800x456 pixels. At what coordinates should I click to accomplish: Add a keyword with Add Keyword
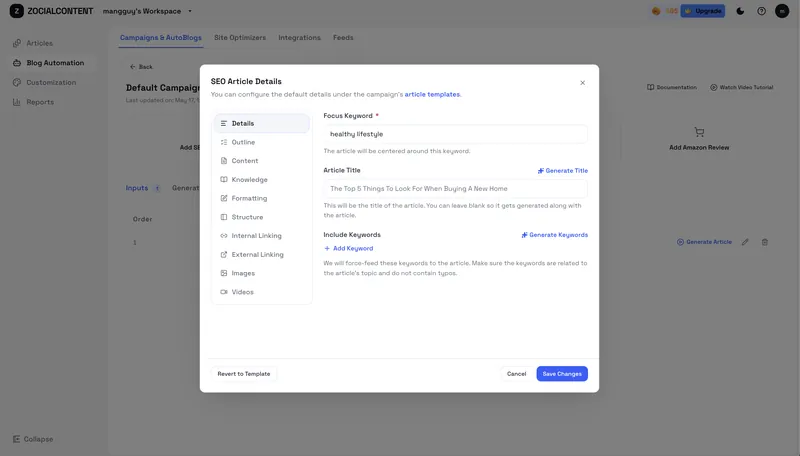[x=349, y=248]
